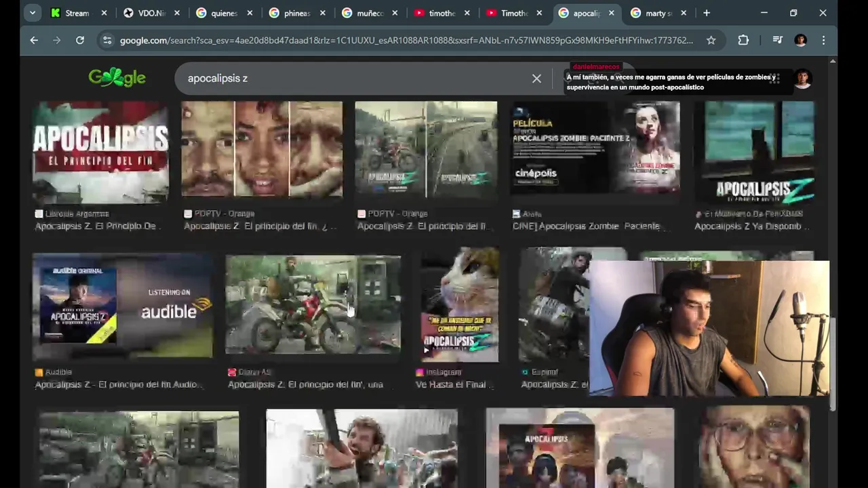Open the Apocalipsis Z Ya Disponib title
Image resolution: width=868 pixels, height=488 pixels.
click(x=752, y=226)
